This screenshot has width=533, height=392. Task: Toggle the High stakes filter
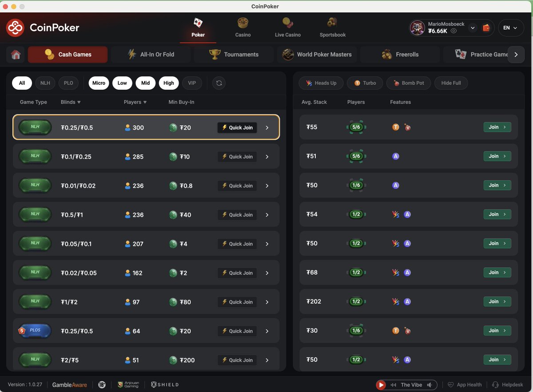[x=169, y=83]
